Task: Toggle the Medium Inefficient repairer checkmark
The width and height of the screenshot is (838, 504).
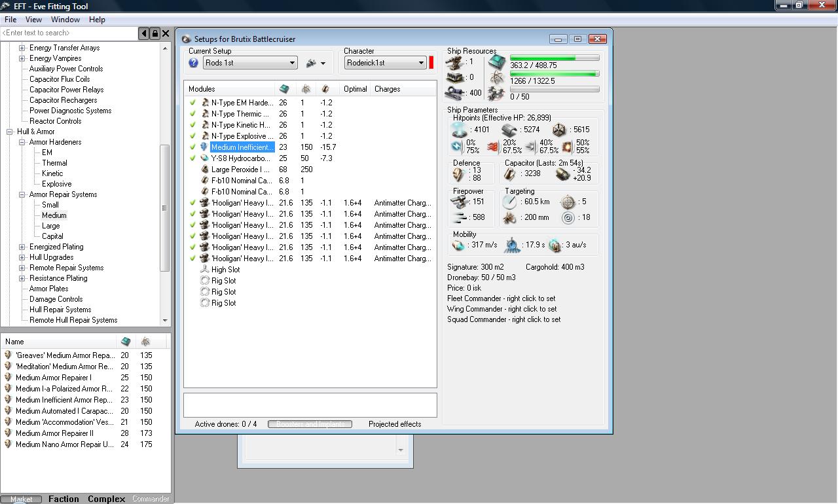Action: [193, 147]
